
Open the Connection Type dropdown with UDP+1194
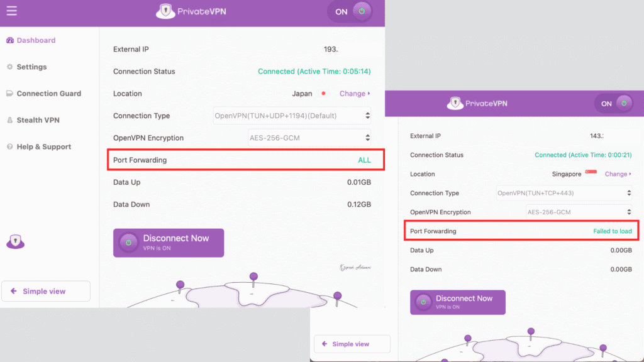click(292, 116)
